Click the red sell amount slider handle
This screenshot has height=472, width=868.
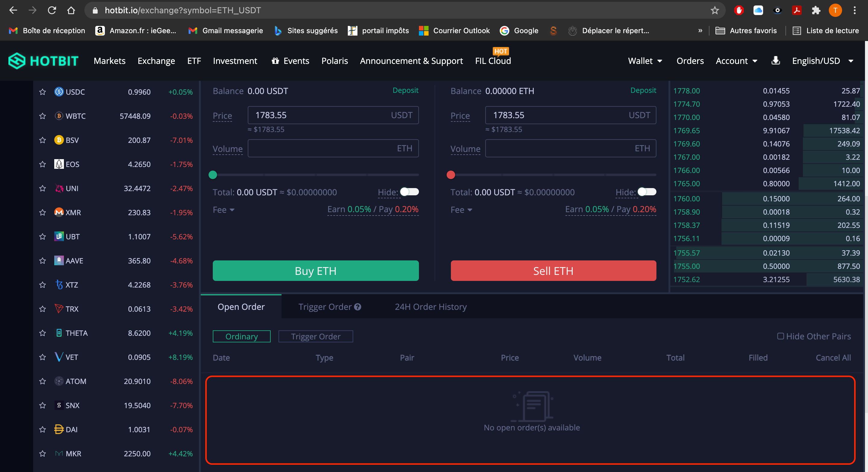[x=451, y=175]
